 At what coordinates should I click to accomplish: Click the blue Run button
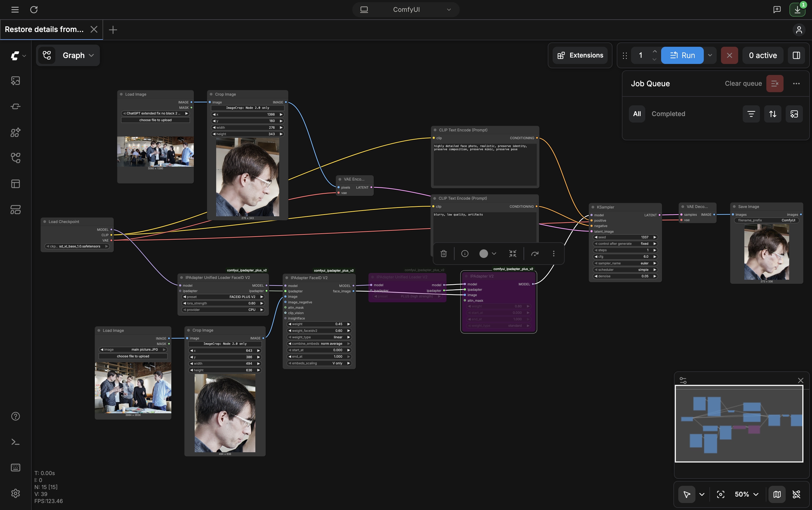(x=682, y=55)
